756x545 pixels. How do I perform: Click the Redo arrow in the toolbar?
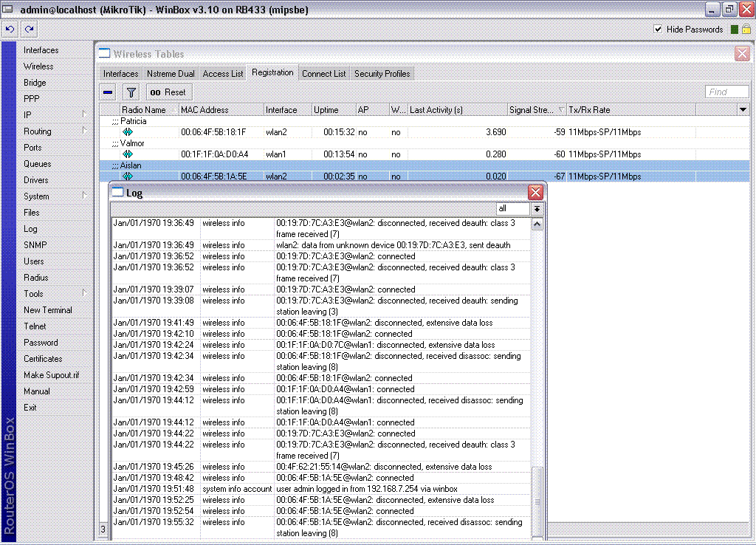coord(29,29)
